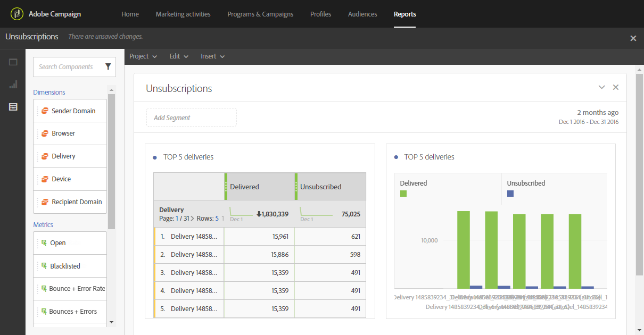Viewport: 644px width, 335px height.
Task: Go to next page arrow in Delivery table
Action: click(x=192, y=219)
